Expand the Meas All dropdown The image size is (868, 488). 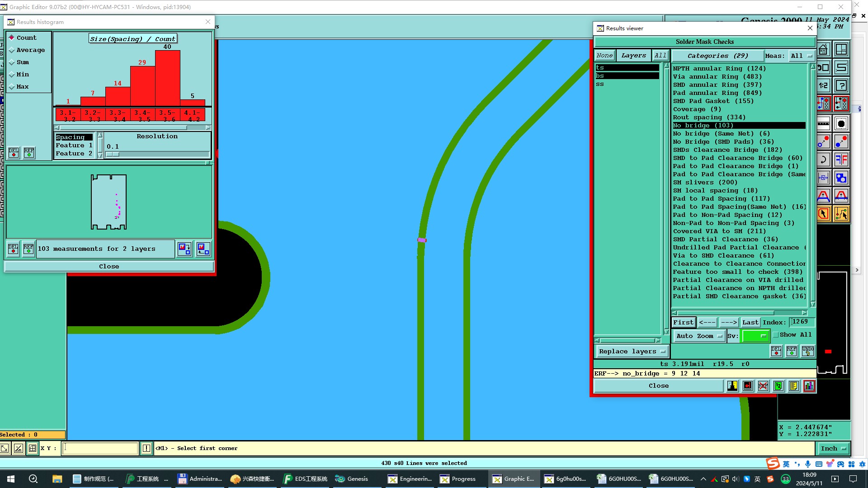[x=801, y=56]
